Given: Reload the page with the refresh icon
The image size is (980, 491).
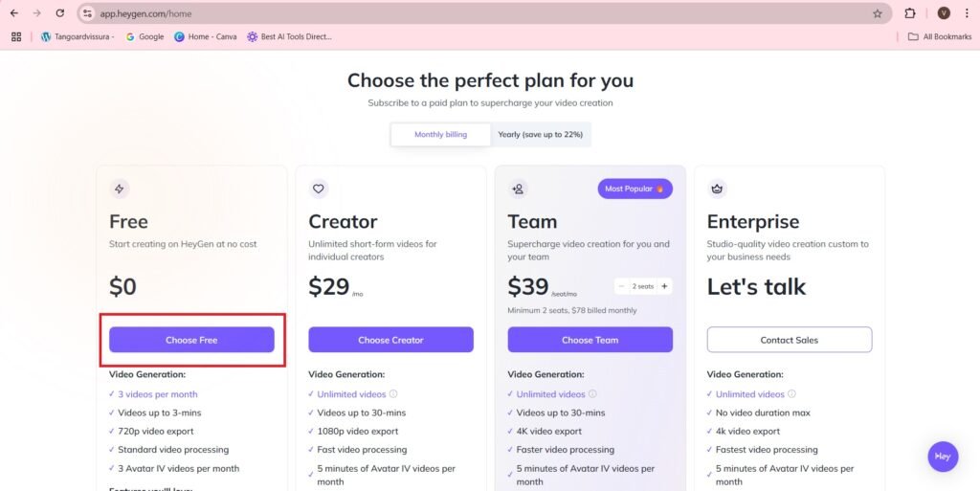Looking at the screenshot, I should pos(60,13).
